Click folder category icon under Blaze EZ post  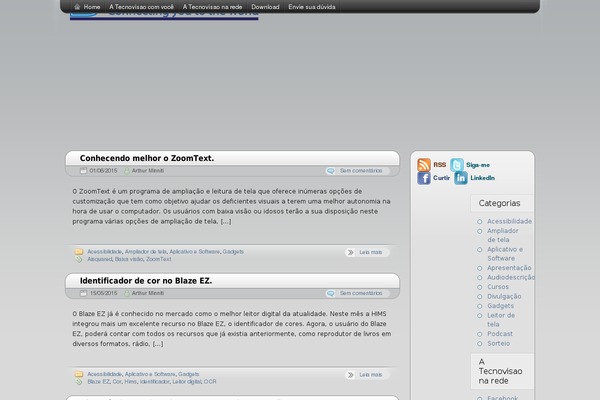click(79, 374)
